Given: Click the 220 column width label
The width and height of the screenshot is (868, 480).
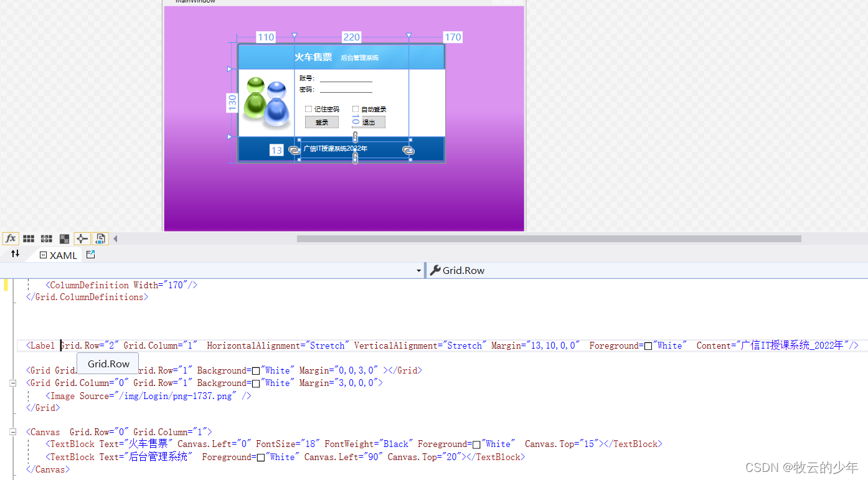Looking at the screenshot, I should (x=351, y=37).
